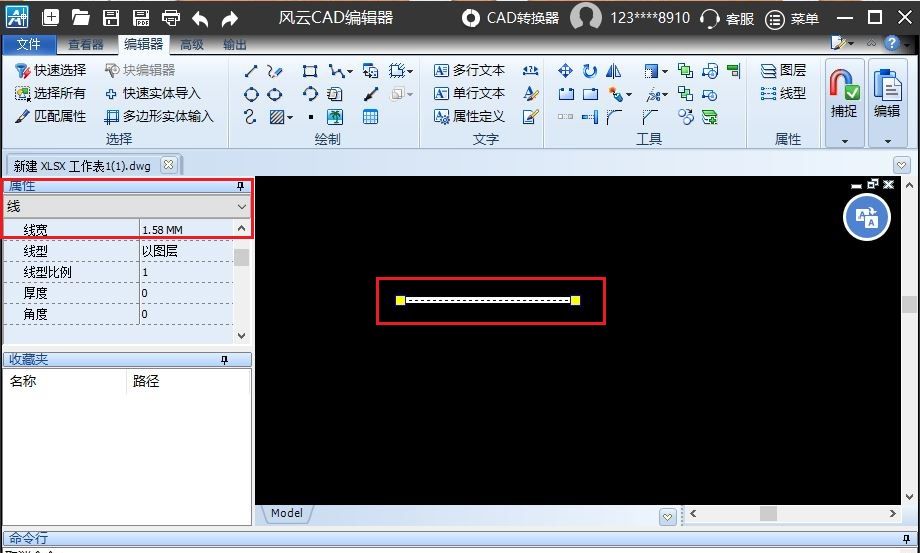Select the Arc drawing tool
The width and height of the screenshot is (920, 553).
(x=310, y=94)
